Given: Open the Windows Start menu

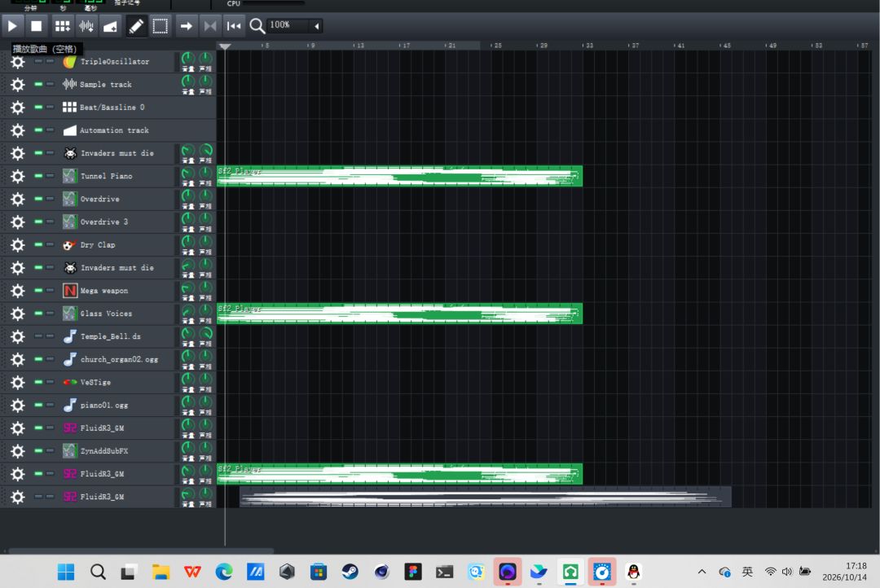Looking at the screenshot, I should tap(66, 572).
